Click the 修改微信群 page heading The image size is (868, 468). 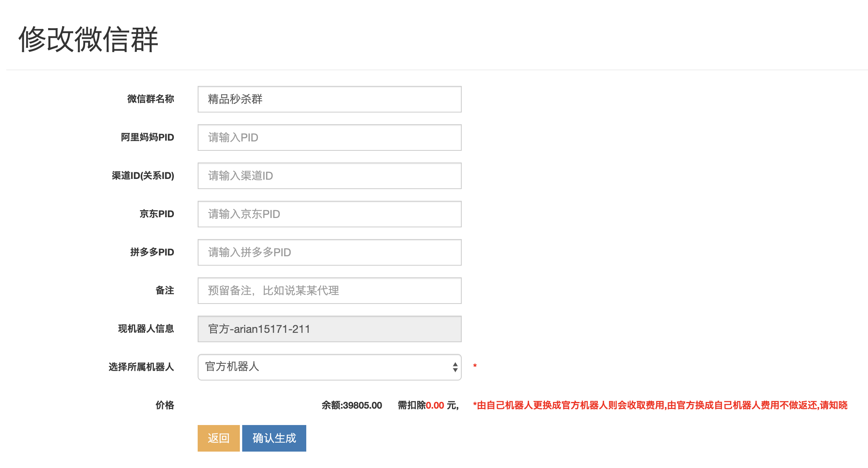coord(88,39)
